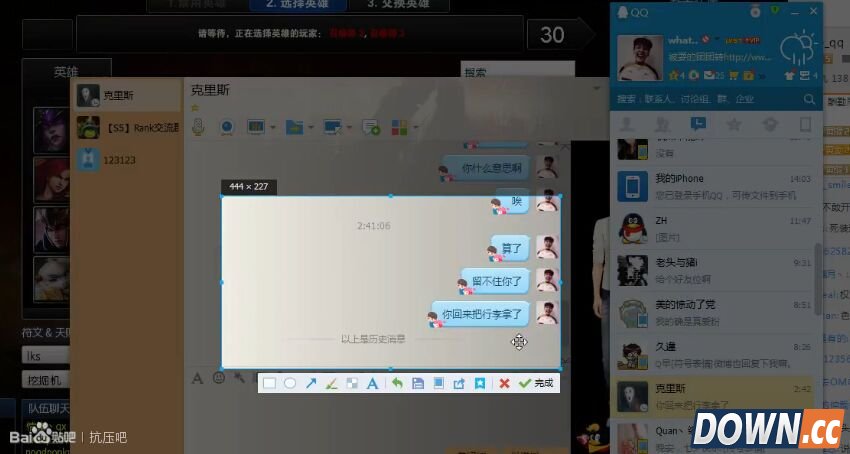Open the message box icon in QQ header
850x454 pixels.
804,75
